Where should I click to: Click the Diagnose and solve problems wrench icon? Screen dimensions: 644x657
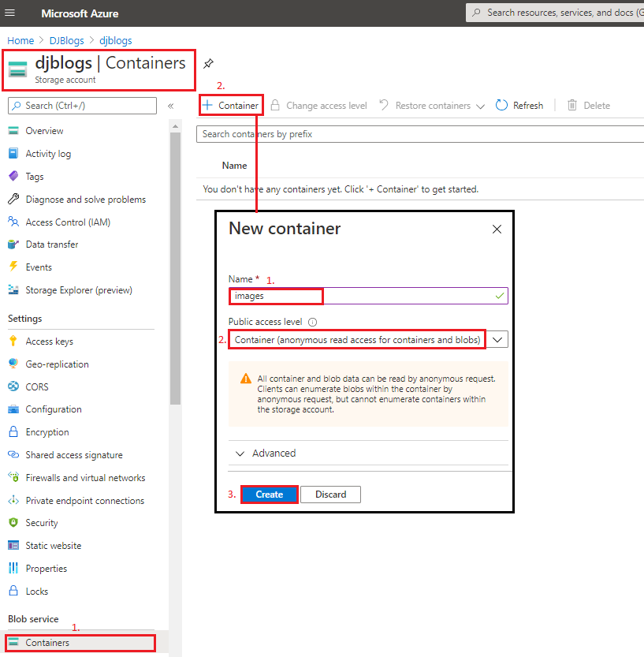click(x=13, y=199)
